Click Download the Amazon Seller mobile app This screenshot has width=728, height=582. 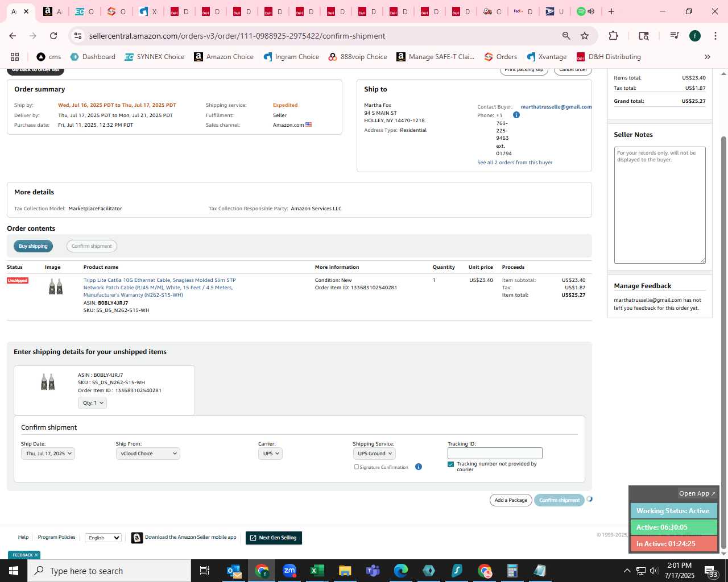(191, 537)
